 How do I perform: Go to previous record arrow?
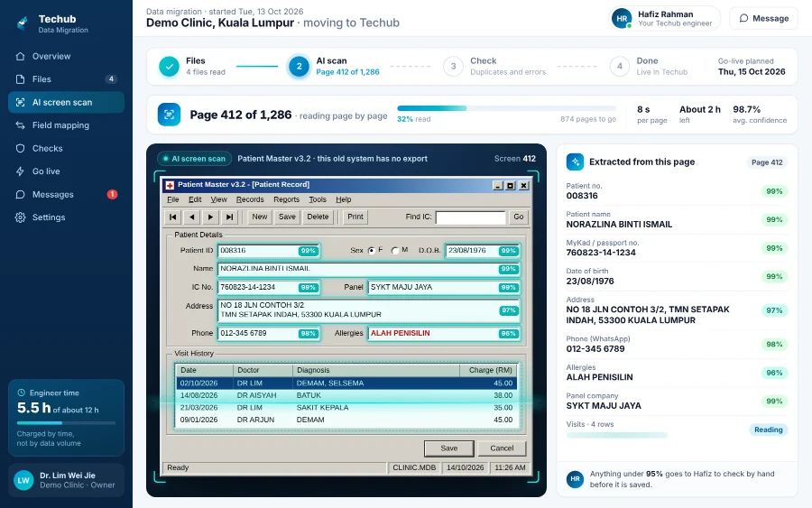pyautogui.click(x=192, y=217)
